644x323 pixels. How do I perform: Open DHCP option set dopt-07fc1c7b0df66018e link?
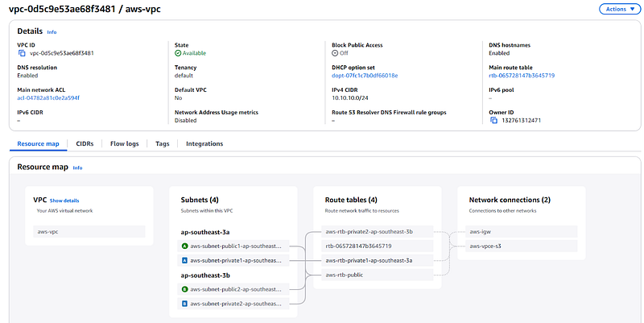(365, 76)
